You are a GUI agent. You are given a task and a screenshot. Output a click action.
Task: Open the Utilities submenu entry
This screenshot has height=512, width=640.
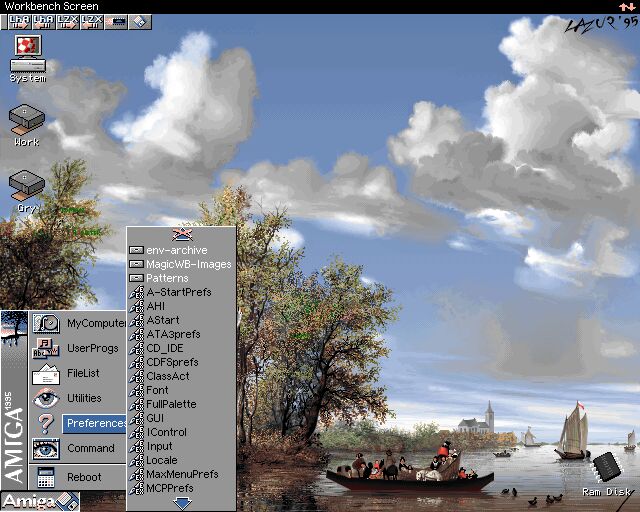78,398
